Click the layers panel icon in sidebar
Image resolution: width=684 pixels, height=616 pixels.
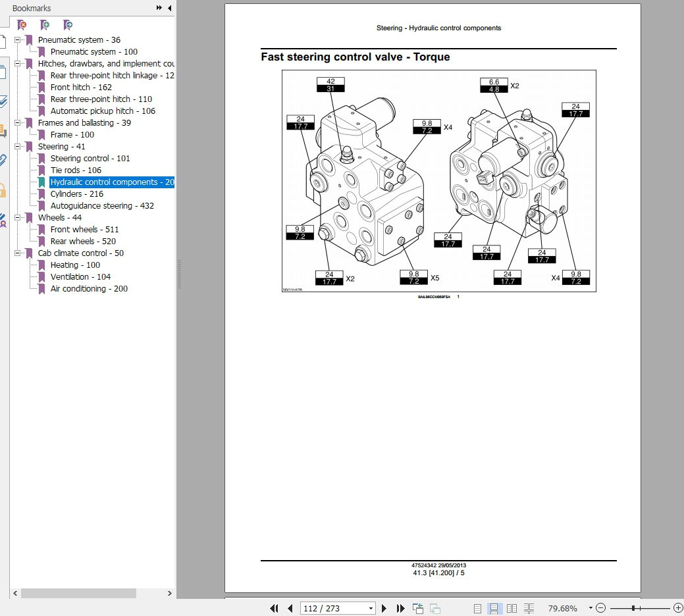[x=3, y=100]
